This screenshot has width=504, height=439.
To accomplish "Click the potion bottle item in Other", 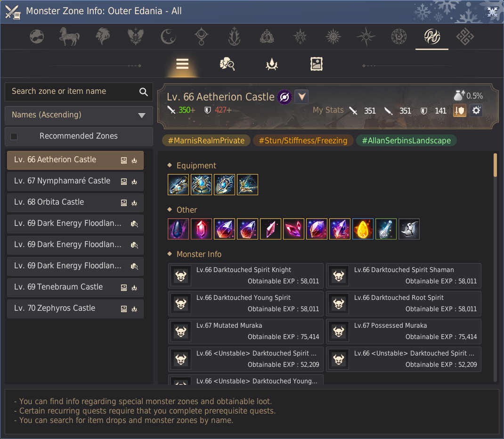I will tap(386, 229).
